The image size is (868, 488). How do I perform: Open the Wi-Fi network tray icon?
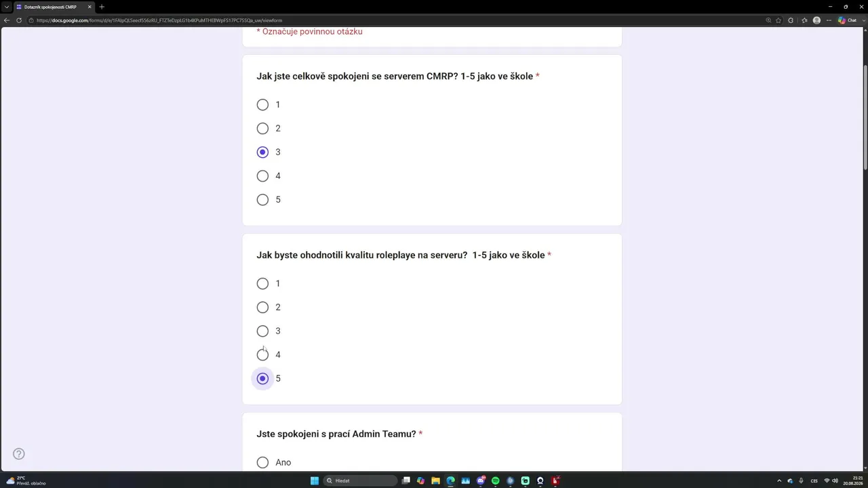click(x=827, y=481)
